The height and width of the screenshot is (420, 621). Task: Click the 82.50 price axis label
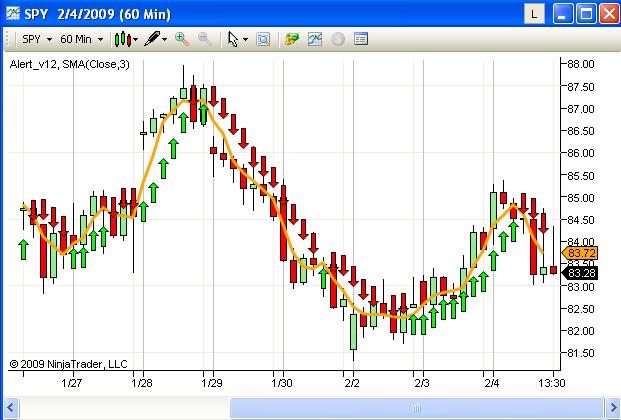(x=581, y=309)
